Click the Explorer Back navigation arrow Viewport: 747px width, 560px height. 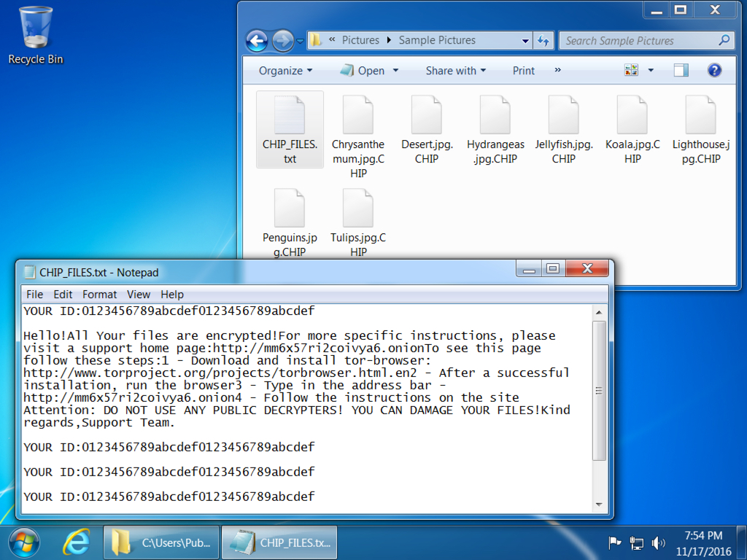[257, 40]
